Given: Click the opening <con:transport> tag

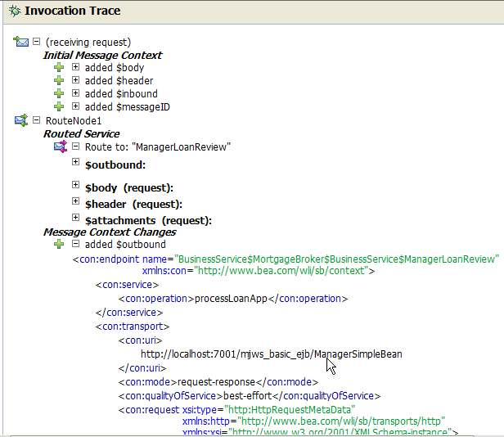Looking at the screenshot, I should [133, 327].
